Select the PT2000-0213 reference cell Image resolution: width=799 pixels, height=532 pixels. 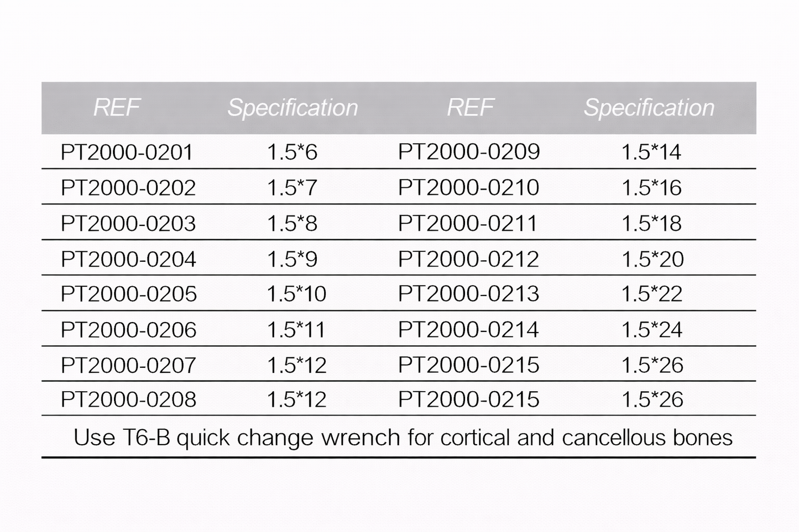468,294
